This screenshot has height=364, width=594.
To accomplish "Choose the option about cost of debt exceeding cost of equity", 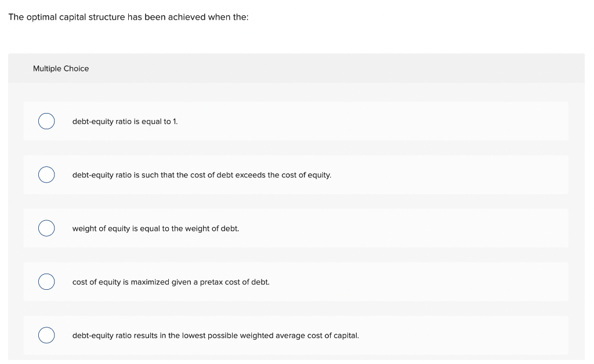I will click(46, 174).
